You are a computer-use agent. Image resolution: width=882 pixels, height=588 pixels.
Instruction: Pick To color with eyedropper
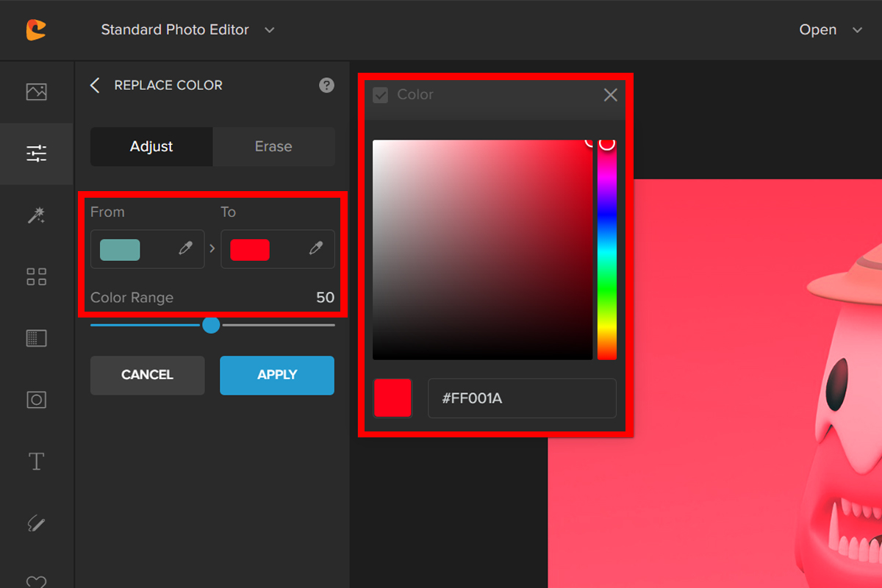[x=316, y=249]
